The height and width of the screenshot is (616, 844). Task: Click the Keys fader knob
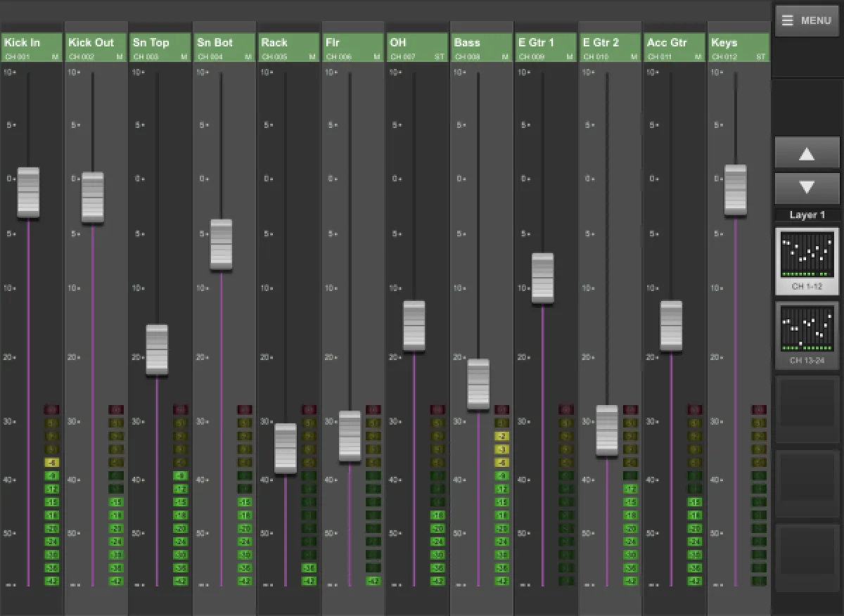[x=736, y=190]
